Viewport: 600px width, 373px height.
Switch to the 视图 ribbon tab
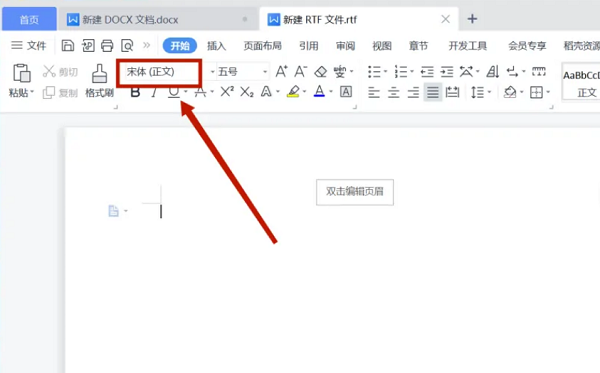tap(382, 46)
